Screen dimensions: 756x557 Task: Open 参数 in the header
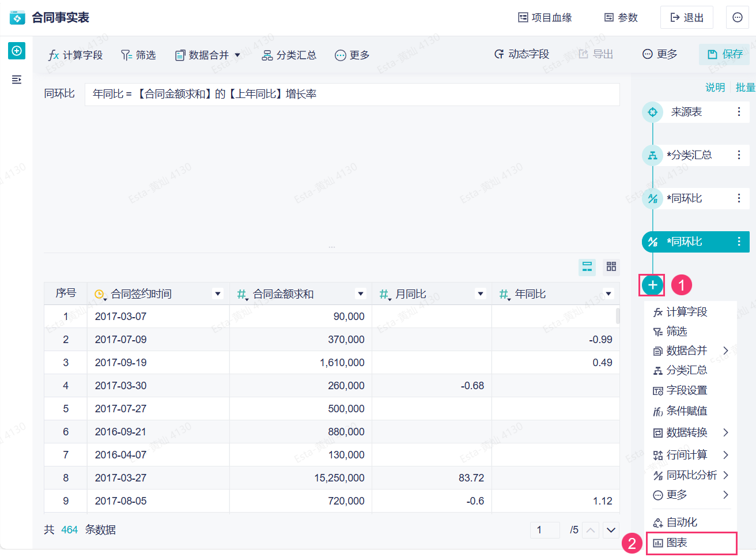pos(621,18)
